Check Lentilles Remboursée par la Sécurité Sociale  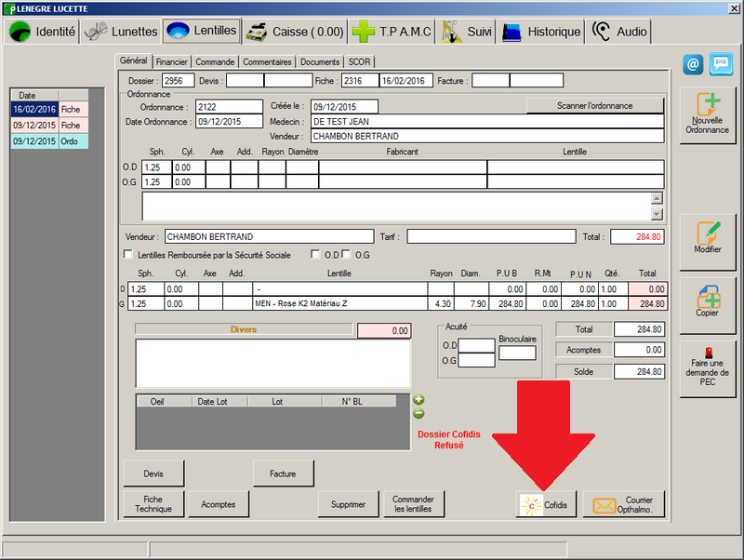click(128, 254)
